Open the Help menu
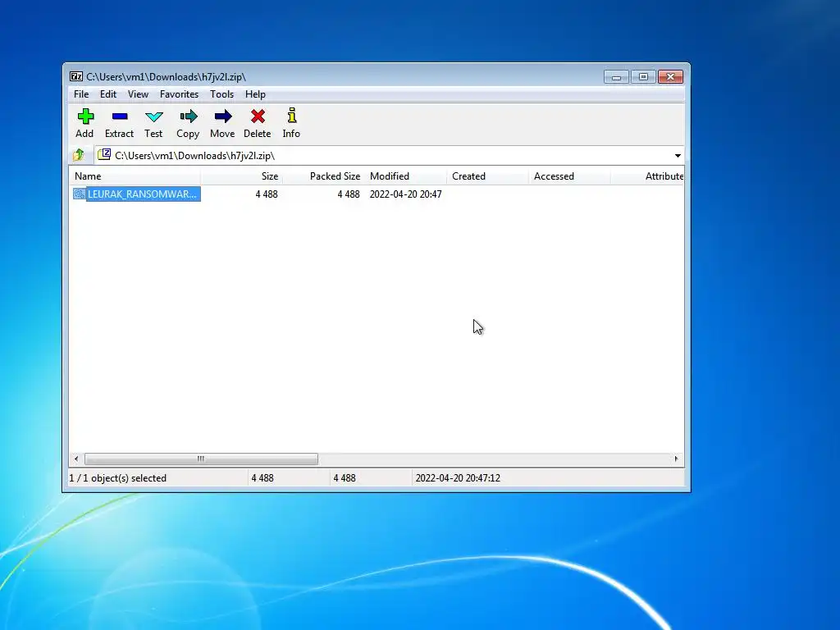Image resolution: width=840 pixels, height=630 pixels. [x=255, y=94]
